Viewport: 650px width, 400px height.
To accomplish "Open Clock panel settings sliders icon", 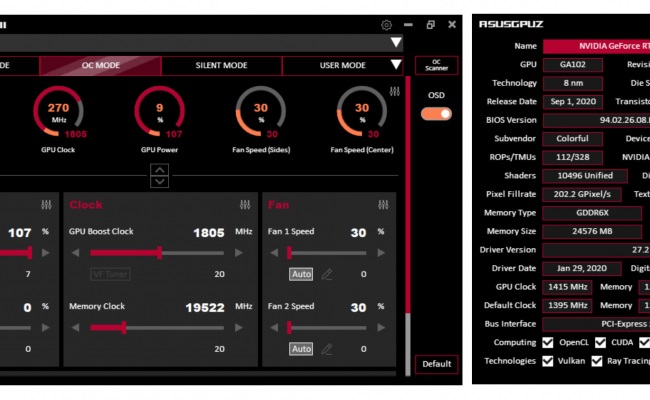I will [245, 204].
